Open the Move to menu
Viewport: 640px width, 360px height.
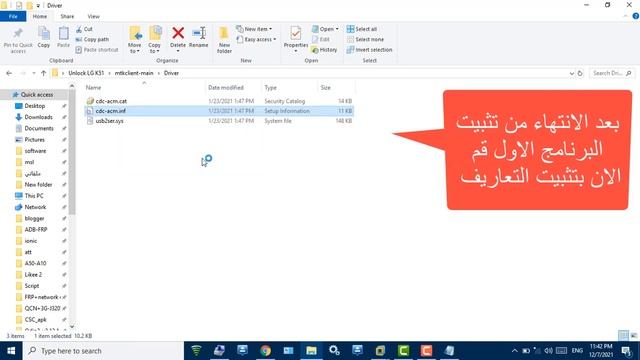(135, 40)
